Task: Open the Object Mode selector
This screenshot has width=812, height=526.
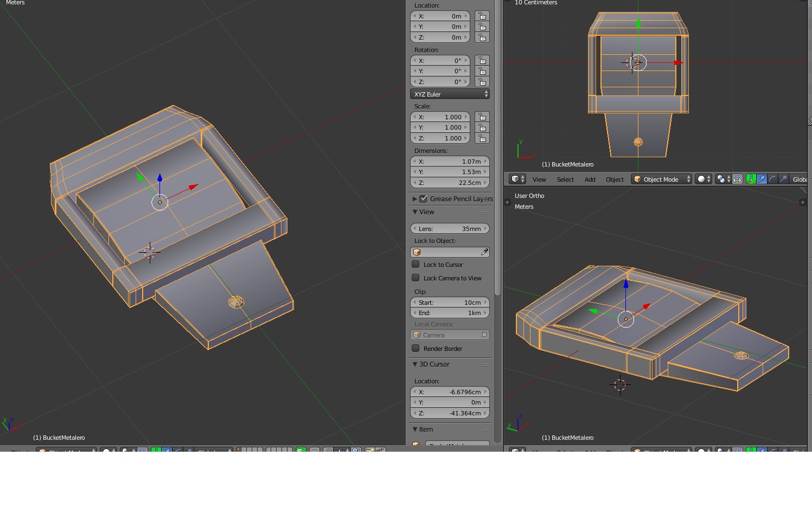Action: point(661,179)
